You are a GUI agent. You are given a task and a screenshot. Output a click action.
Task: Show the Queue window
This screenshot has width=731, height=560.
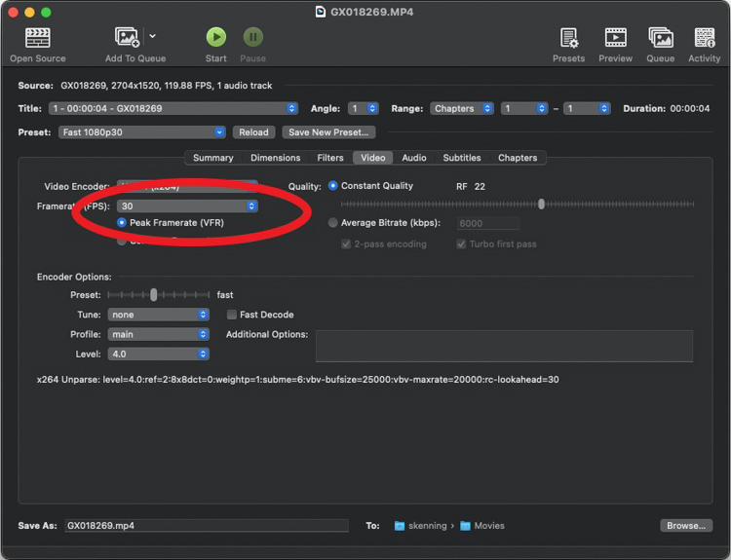click(x=660, y=45)
